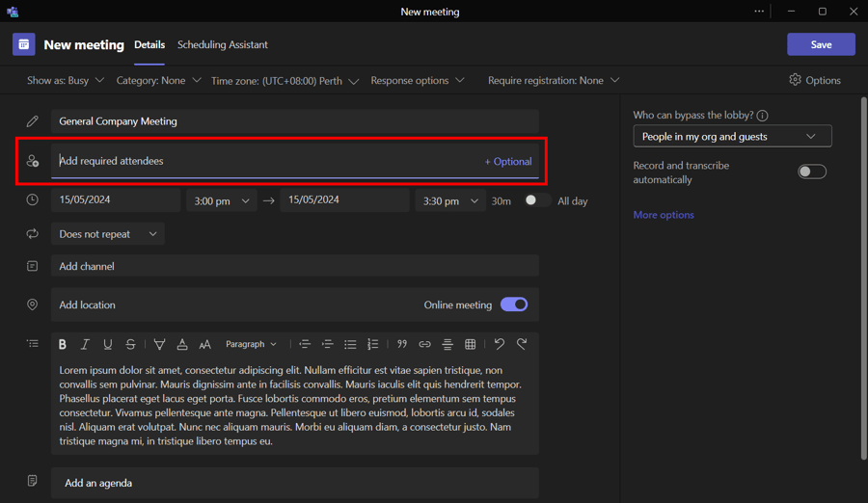Click the + Optional attendees link
Screen dimensions: 868x503
point(508,162)
